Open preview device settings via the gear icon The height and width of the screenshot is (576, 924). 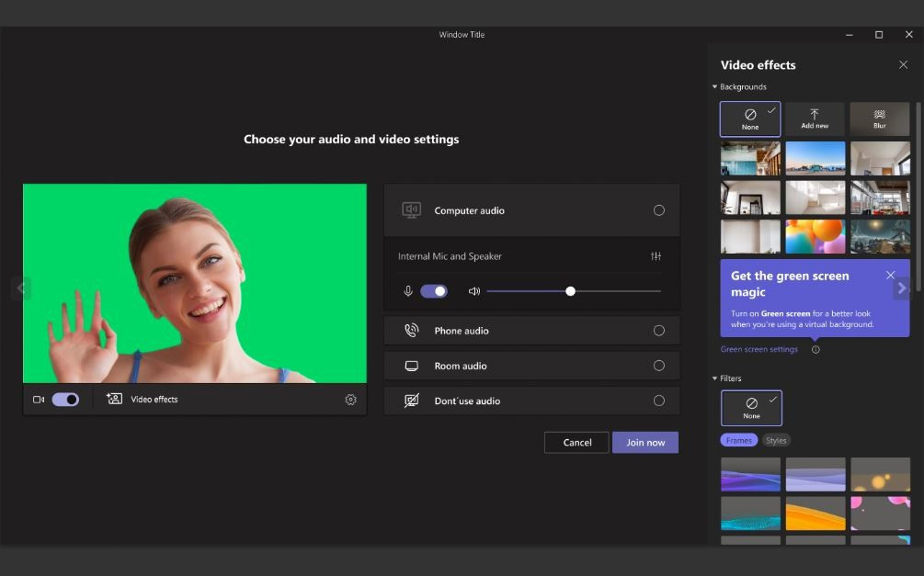[x=350, y=399]
